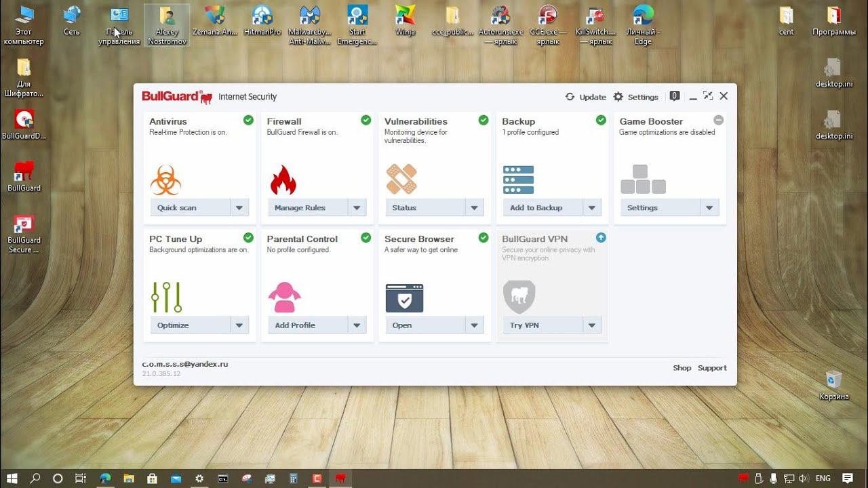Select the Корзина recycle bin icon
This screenshot has width=868, height=488.
click(833, 386)
